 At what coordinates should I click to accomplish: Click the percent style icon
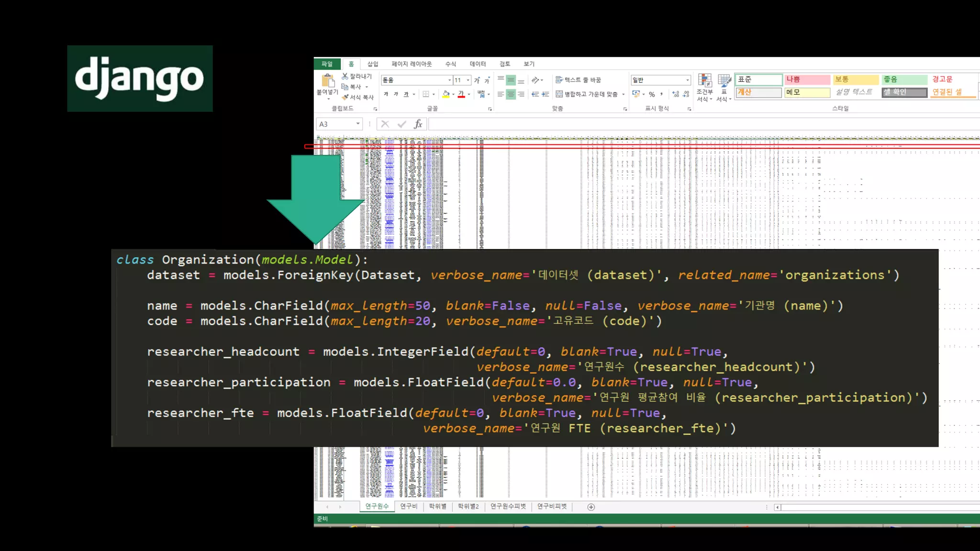(x=652, y=94)
